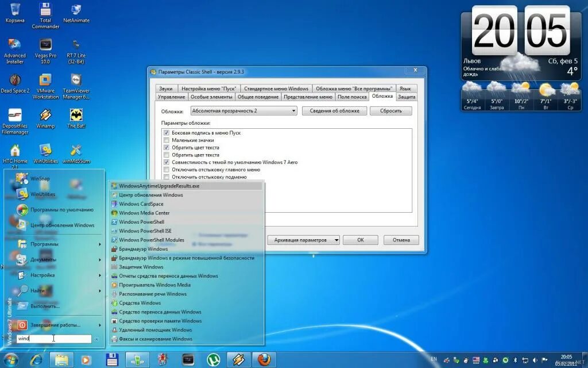The height and width of the screenshot is (368, 588).
Task: Select WindowsAnytimeUpgradeResults.exe search result
Action: click(187, 186)
